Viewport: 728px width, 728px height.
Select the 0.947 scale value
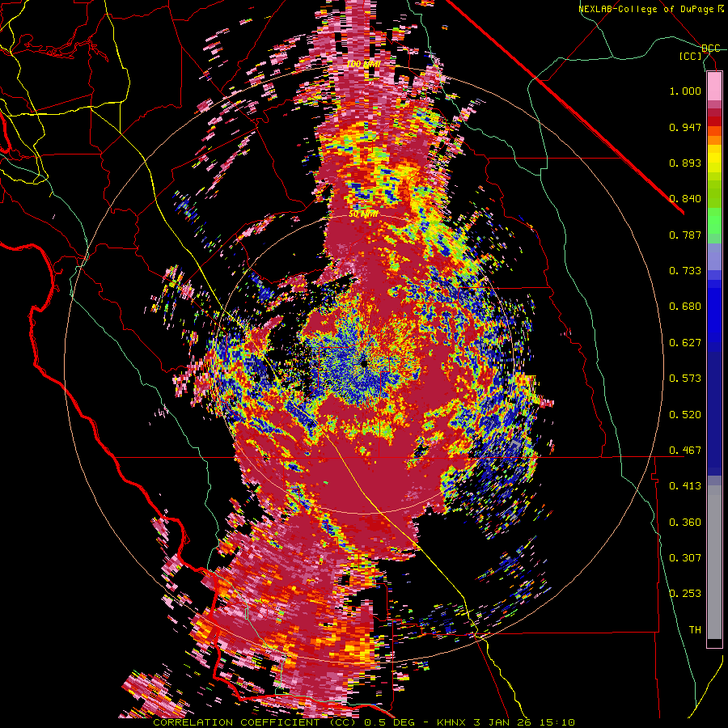pyautogui.click(x=685, y=127)
